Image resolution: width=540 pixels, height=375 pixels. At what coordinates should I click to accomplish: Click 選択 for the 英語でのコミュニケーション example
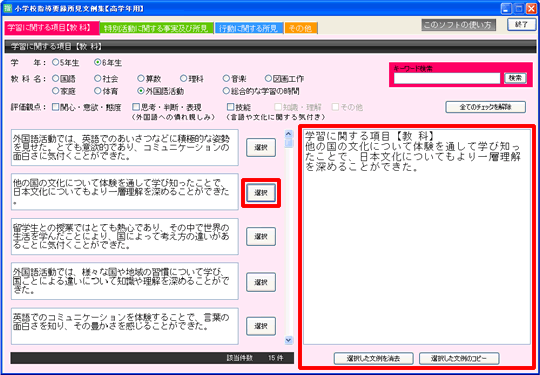pyautogui.click(x=261, y=326)
